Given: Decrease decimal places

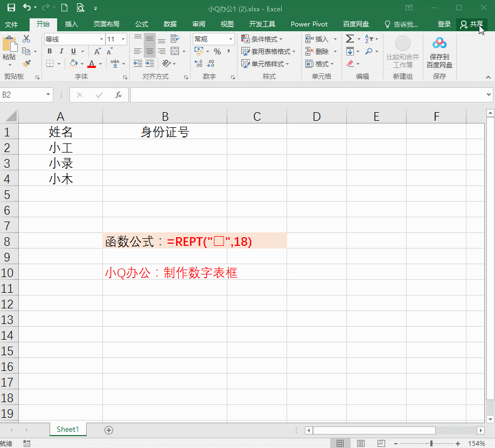Looking at the screenshot, I should (210, 64).
